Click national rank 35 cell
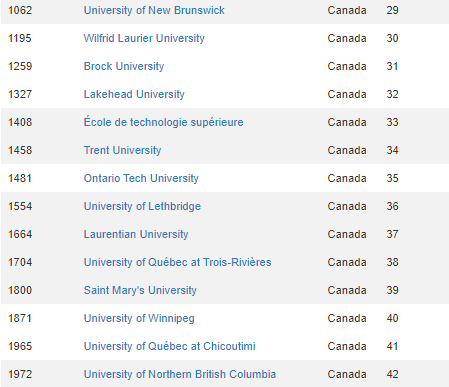This screenshot has width=449, height=387. pyautogui.click(x=392, y=178)
